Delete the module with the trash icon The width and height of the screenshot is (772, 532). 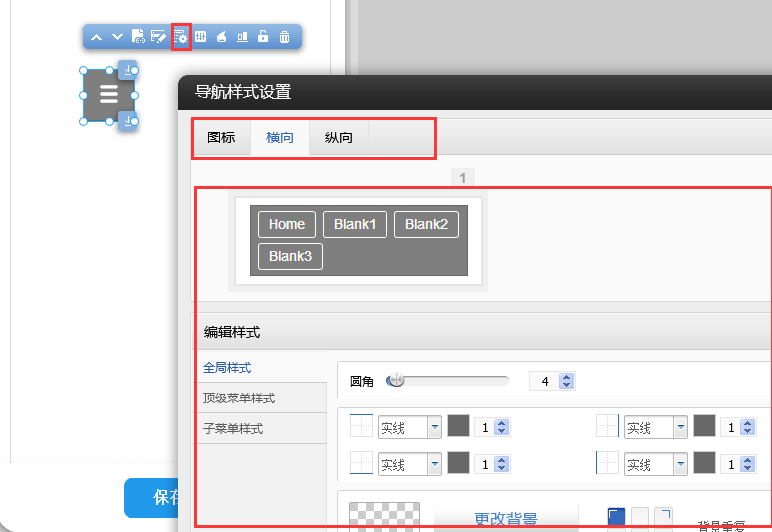coord(284,37)
